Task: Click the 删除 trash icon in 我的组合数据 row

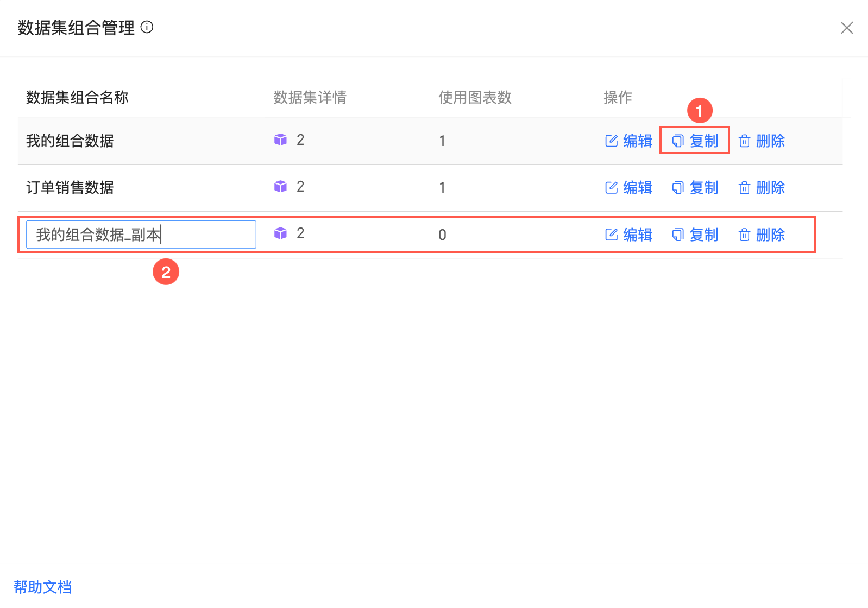Action: pyautogui.click(x=744, y=141)
